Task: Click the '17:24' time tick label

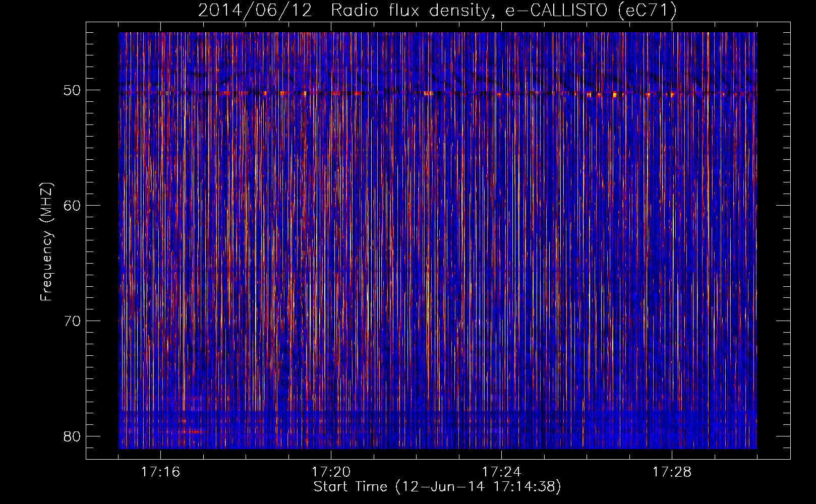Action: 501,472
